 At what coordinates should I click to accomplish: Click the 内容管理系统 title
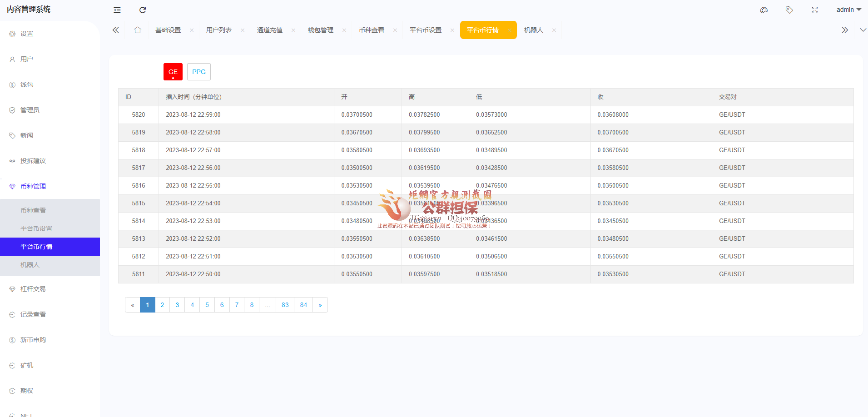tap(29, 10)
